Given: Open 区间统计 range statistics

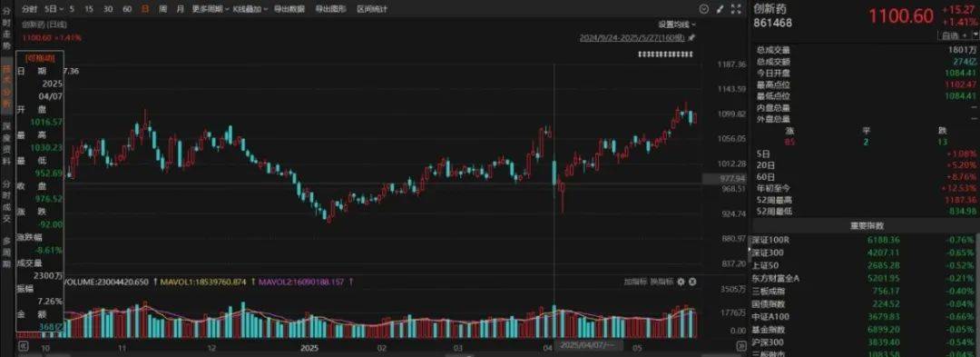Looking at the screenshot, I should (x=372, y=9).
